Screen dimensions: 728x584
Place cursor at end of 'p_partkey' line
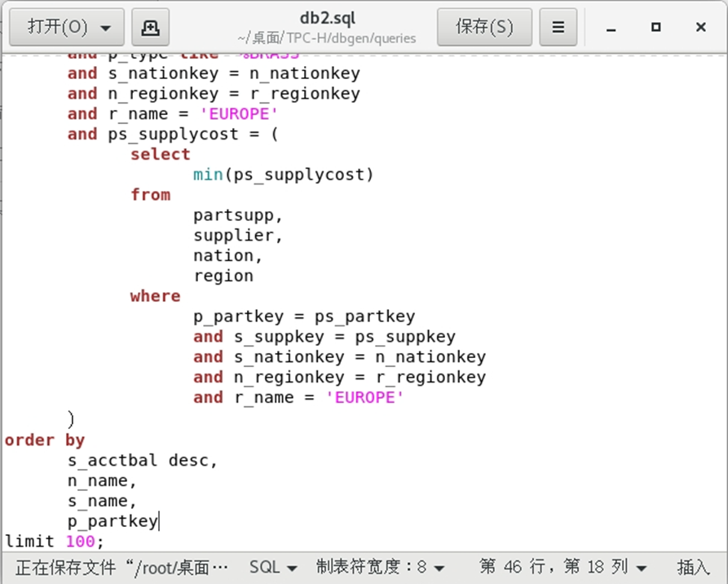pos(159,521)
